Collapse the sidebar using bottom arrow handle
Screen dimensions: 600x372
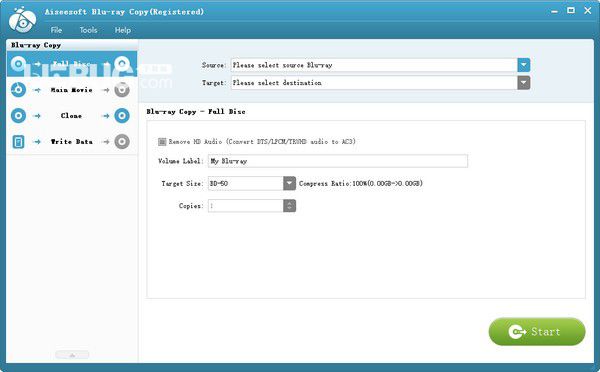pyautogui.click(x=72, y=355)
